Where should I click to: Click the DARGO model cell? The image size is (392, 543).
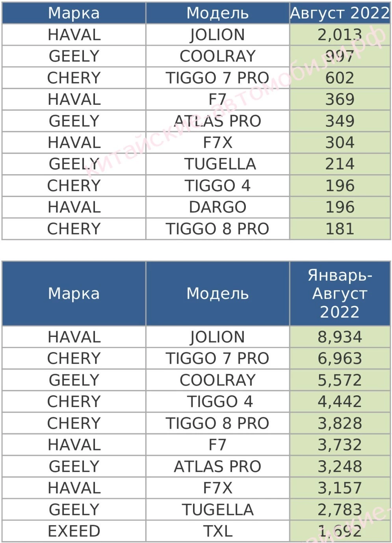[217, 207]
